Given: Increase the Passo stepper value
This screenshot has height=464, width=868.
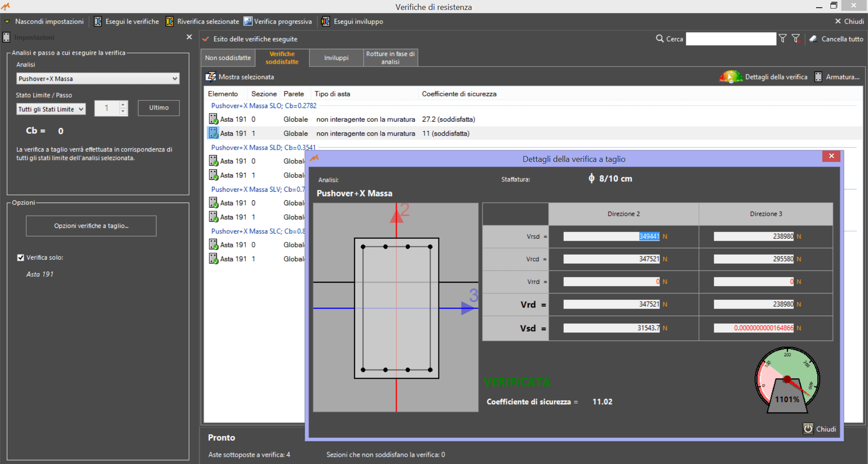Looking at the screenshot, I should point(123,104).
